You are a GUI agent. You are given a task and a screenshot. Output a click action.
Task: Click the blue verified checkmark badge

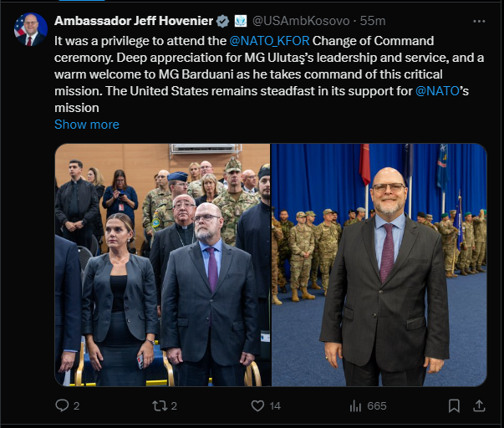[x=222, y=21]
